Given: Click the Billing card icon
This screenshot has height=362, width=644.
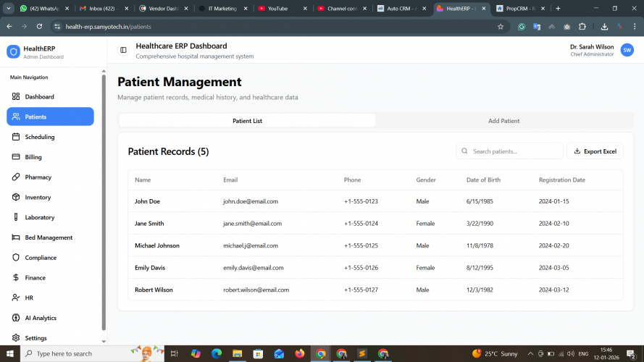Looking at the screenshot, I should click(x=16, y=157).
